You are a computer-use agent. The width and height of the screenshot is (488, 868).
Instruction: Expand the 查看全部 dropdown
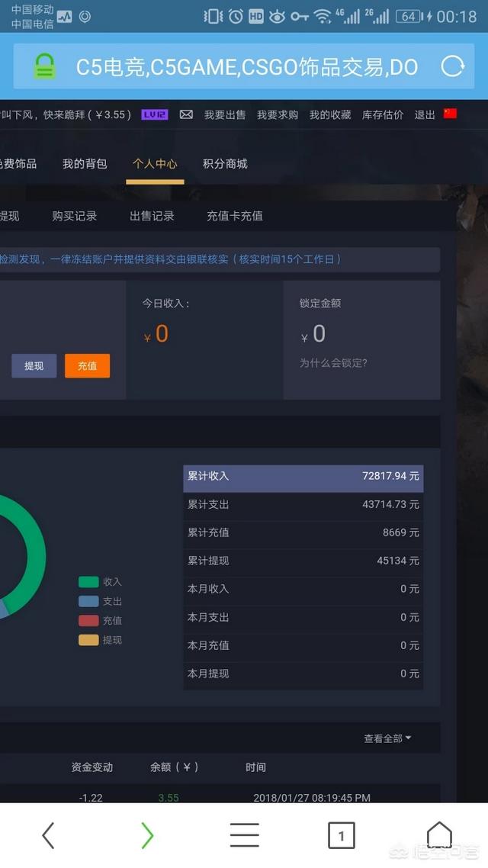387,738
